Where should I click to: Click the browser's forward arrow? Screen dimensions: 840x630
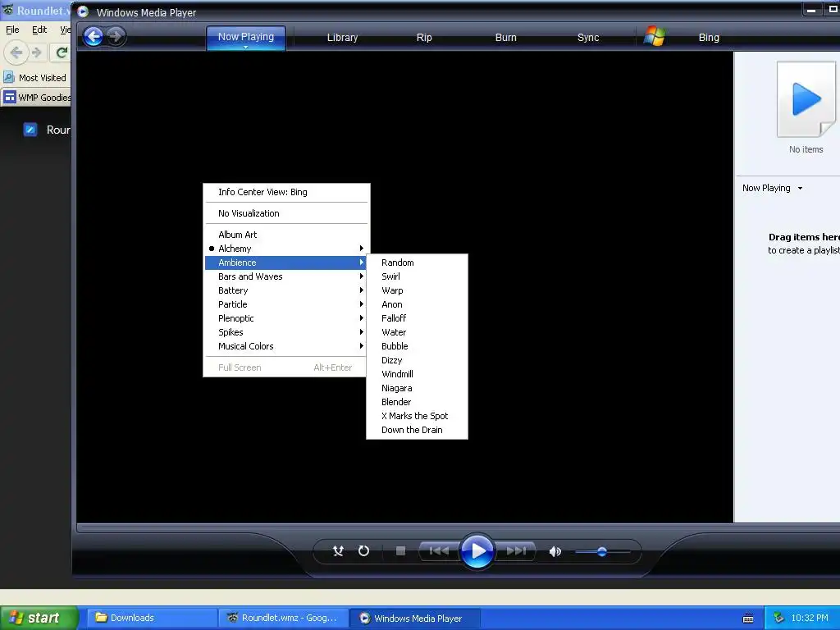point(36,52)
